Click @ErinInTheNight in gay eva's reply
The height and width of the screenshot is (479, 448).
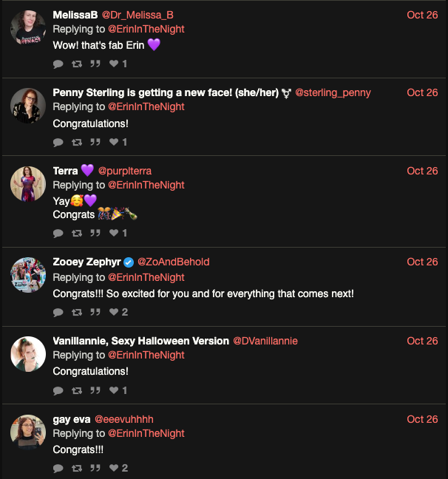pos(146,433)
